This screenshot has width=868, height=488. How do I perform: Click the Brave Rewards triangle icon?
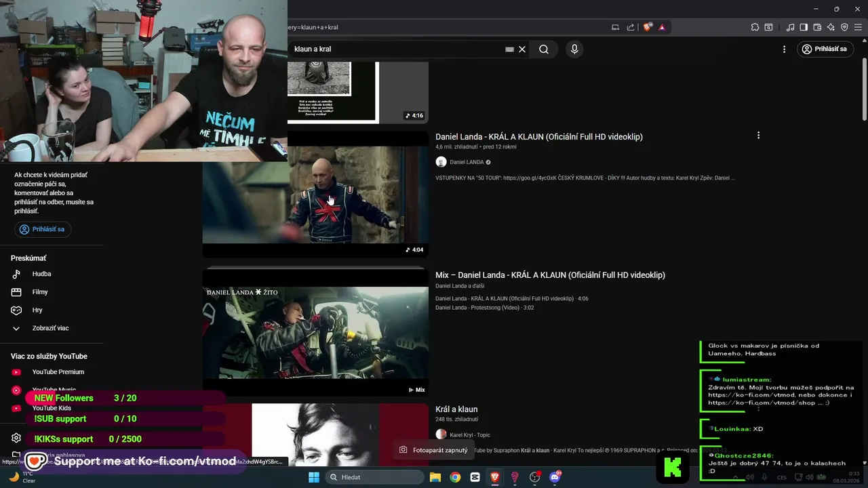[x=662, y=27]
